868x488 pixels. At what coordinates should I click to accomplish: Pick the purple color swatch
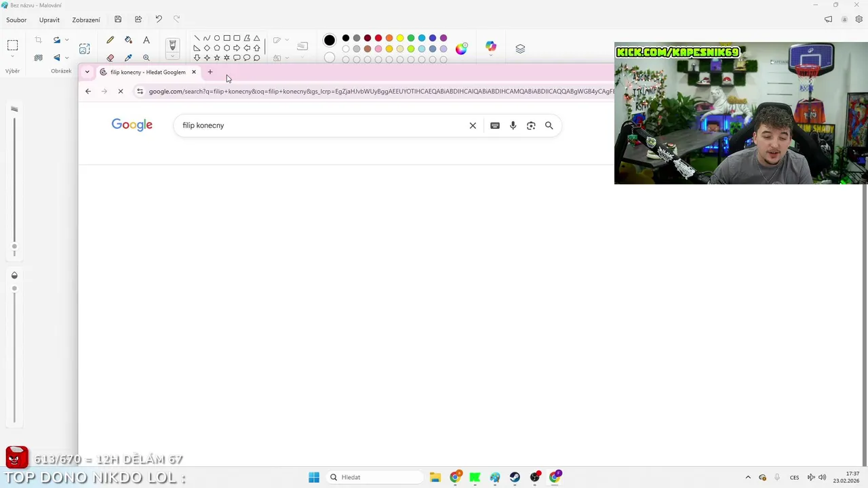[443, 38]
